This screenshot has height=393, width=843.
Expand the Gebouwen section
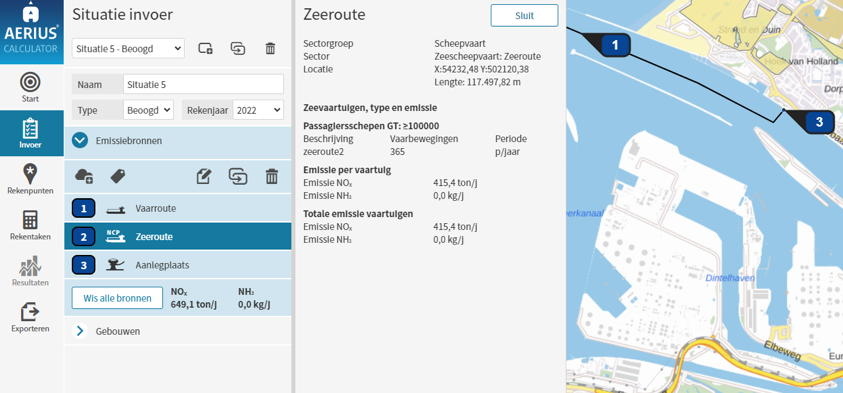coord(80,331)
